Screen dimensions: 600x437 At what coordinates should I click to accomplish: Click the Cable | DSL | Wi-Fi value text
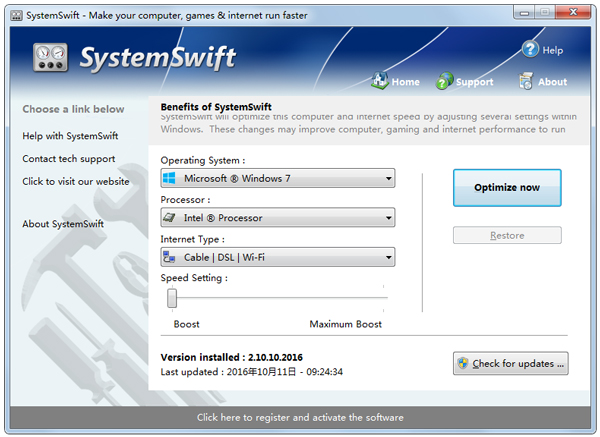(224, 257)
